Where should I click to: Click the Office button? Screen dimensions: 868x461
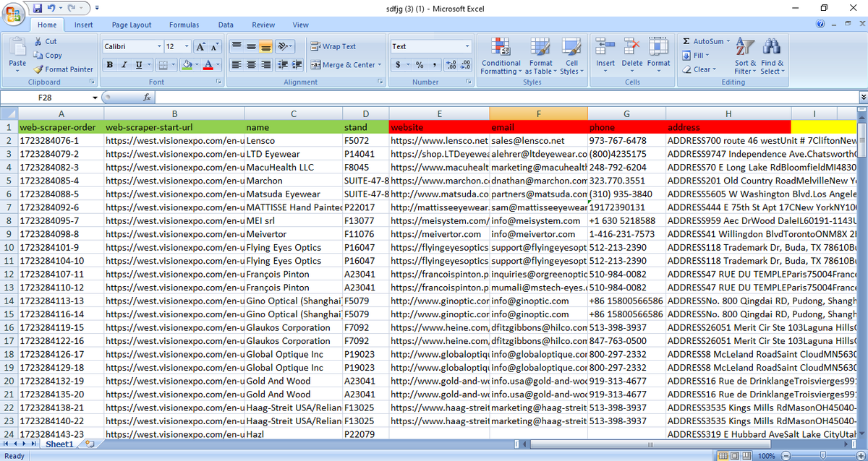pos(14,14)
